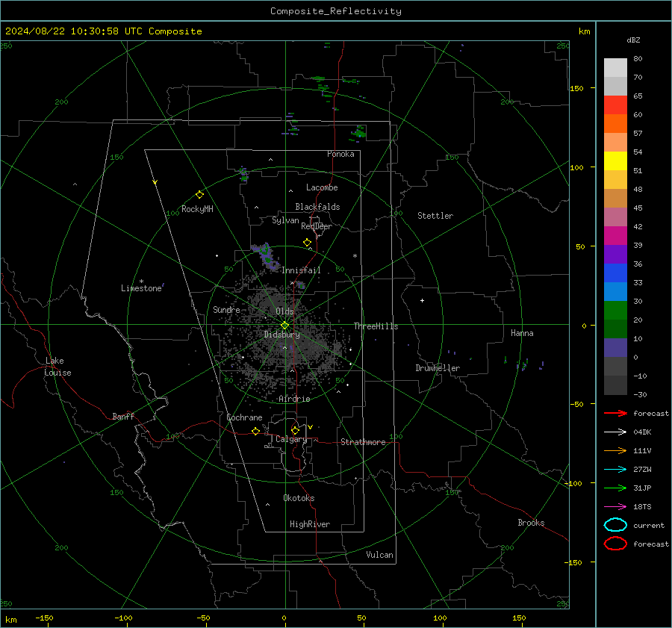
Task: Click the Stettler town label
Action: pyautogui.click(x=435, y=216)
